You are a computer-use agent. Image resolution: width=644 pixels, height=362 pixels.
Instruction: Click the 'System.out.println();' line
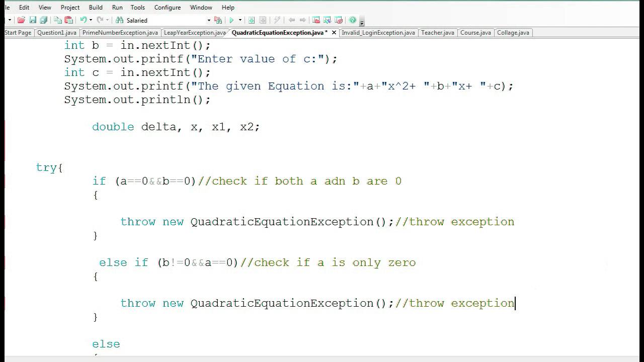(137, 100)
